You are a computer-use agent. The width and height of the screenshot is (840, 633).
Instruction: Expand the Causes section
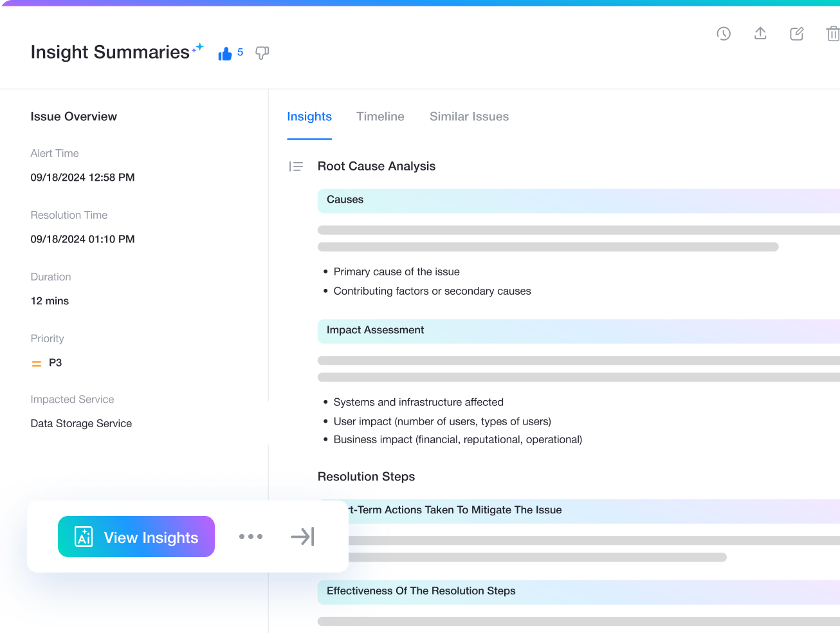pyautogui.click(x=345, y=200)
